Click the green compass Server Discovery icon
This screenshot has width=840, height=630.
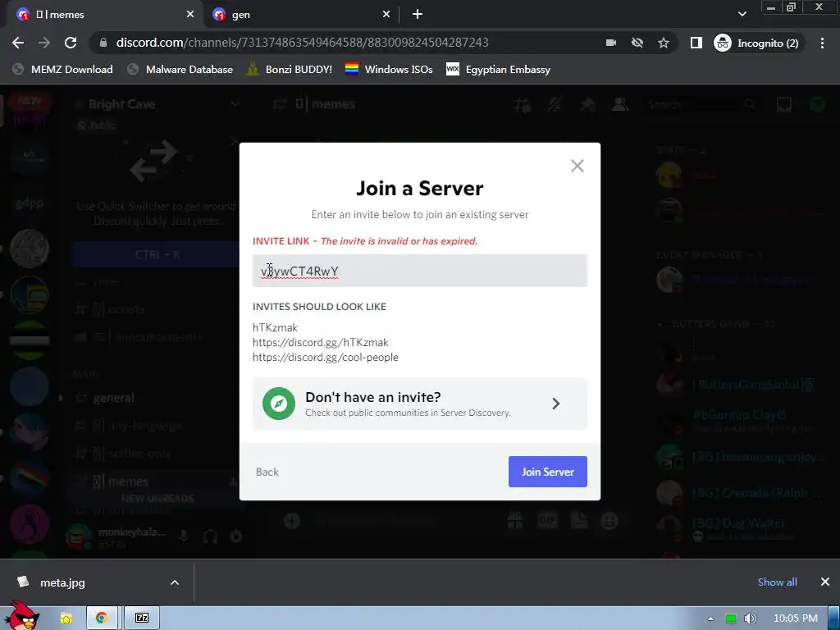pyautogui.click(x=279, y=404)
